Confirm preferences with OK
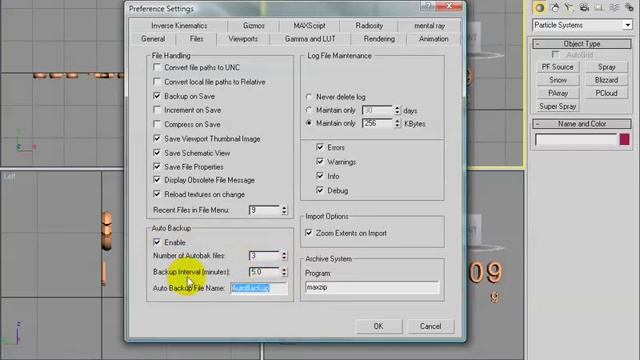This screenshot has height=360, width=640. pos(378,326)
